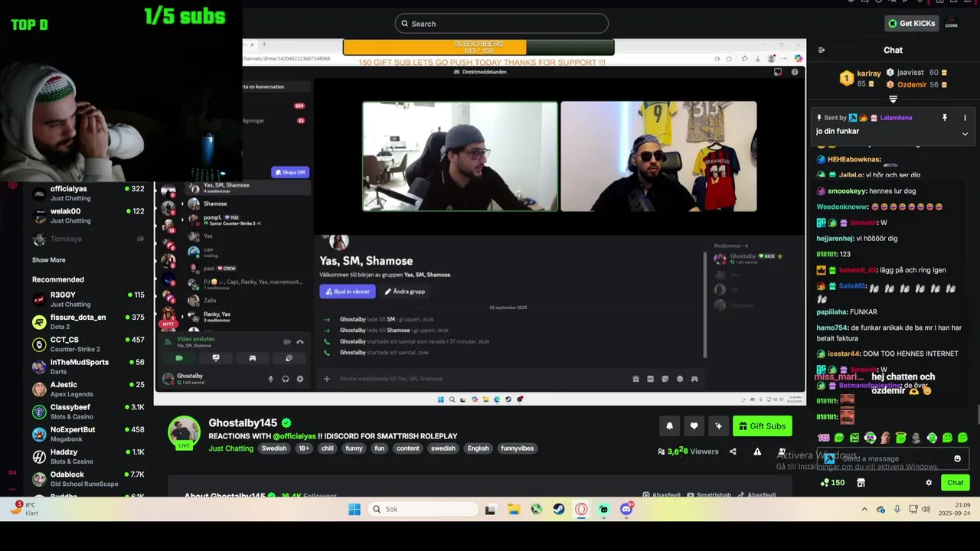Open the chat settings gear icon
Image resolution: width=980 pixels, height=551 pixels.
tap(929, 483)
